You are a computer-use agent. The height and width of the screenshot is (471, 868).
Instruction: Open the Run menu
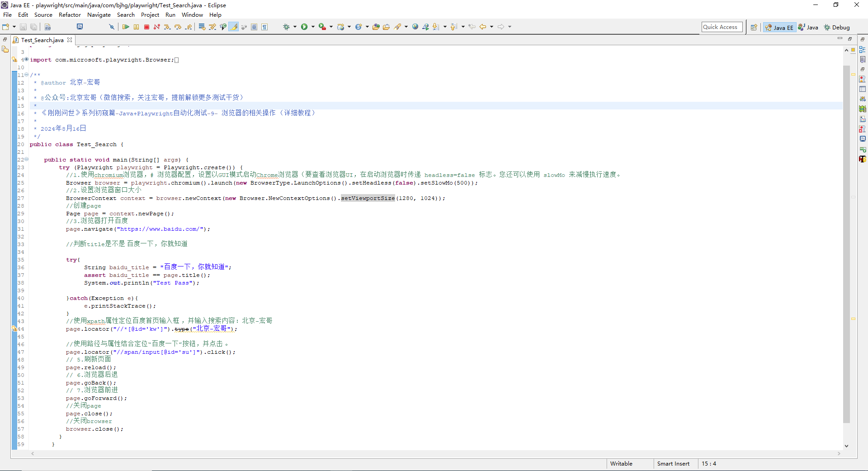170,15
